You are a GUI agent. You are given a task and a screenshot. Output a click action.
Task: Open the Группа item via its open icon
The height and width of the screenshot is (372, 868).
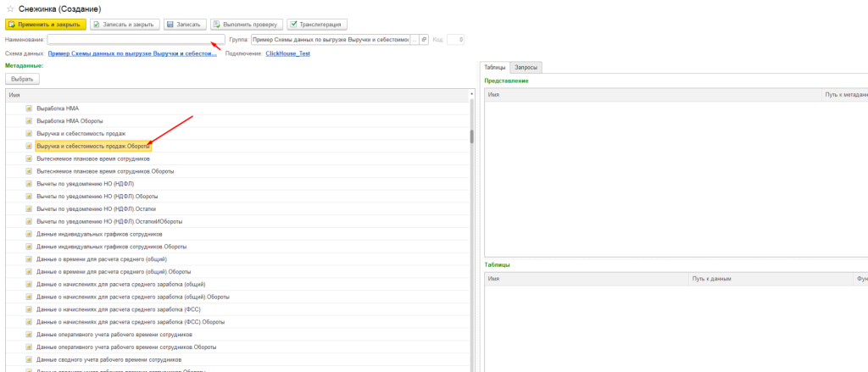424,40
